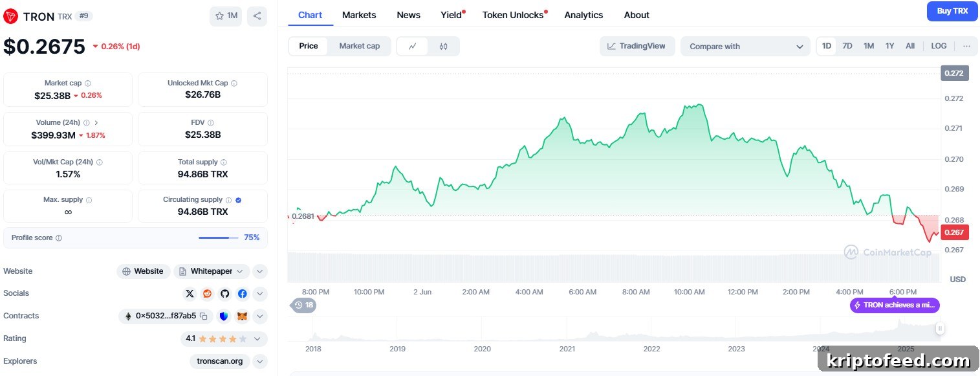Select the 1Y timeframe
The height and width of the screenshot is (376, 980).
pyautogui.click(x=890, y=46)
